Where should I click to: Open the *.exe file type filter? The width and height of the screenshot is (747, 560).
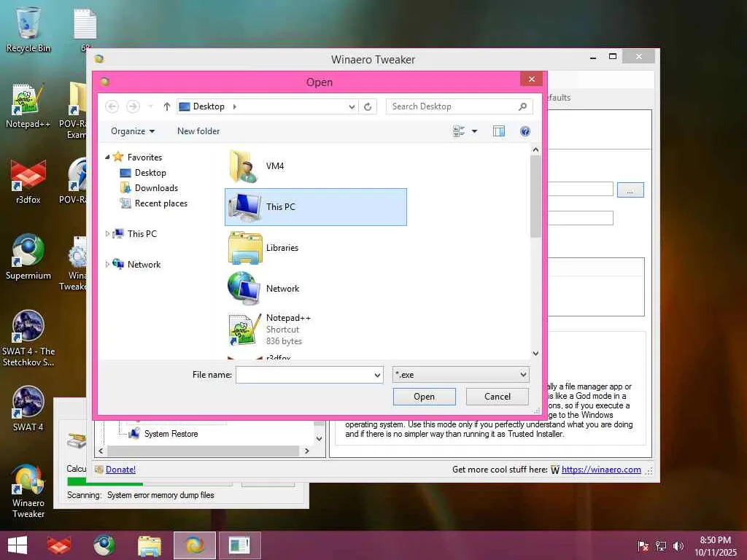click(x=461, y=376)
